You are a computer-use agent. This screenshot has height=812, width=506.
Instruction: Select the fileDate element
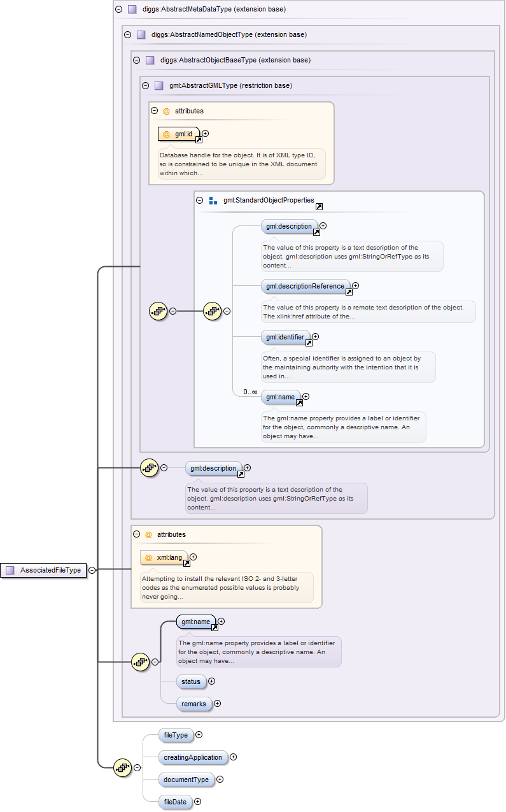[175, 802]
